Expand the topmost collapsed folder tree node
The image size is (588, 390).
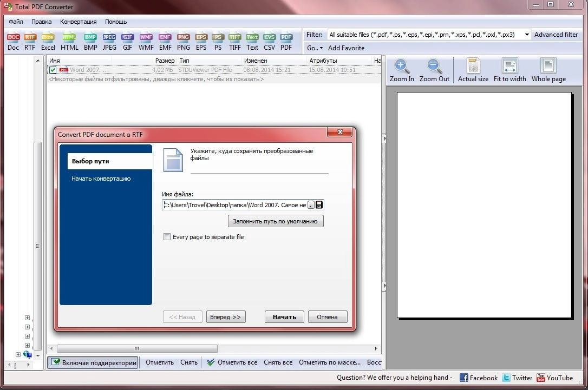point(27,318)
